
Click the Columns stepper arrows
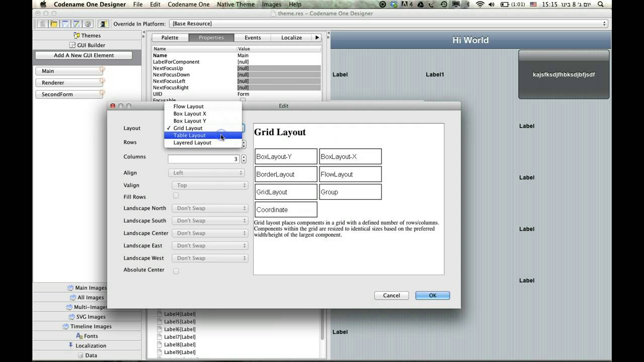pos(244,159)
